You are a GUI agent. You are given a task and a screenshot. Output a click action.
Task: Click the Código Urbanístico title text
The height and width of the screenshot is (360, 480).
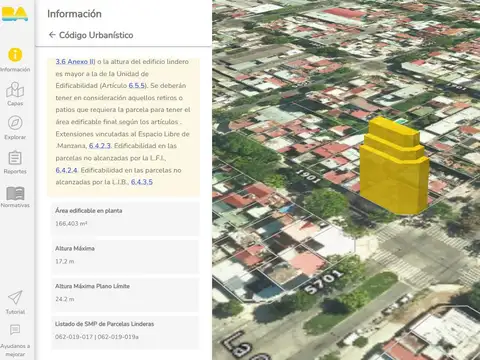point(96,35)
